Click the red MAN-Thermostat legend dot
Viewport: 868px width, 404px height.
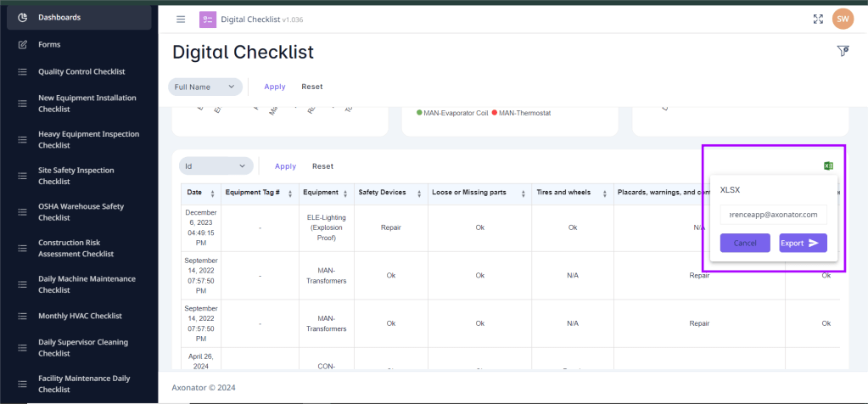[496, 112]
